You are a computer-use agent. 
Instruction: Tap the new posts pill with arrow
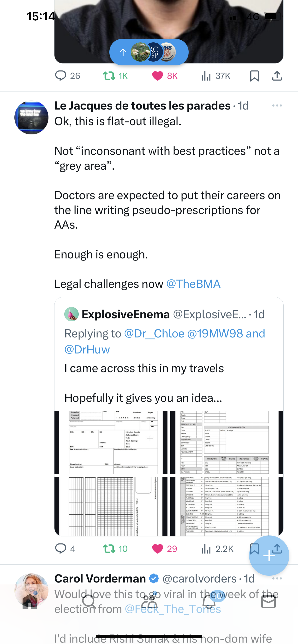click(149, 52)
